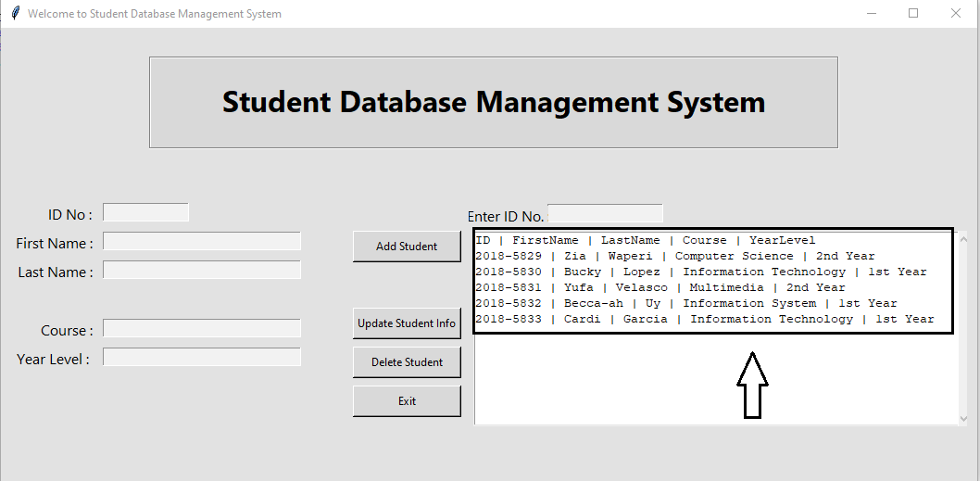This screenshot has height=481, width=980.
Task: Minimize the application window
Action: [x=872, y=13]
